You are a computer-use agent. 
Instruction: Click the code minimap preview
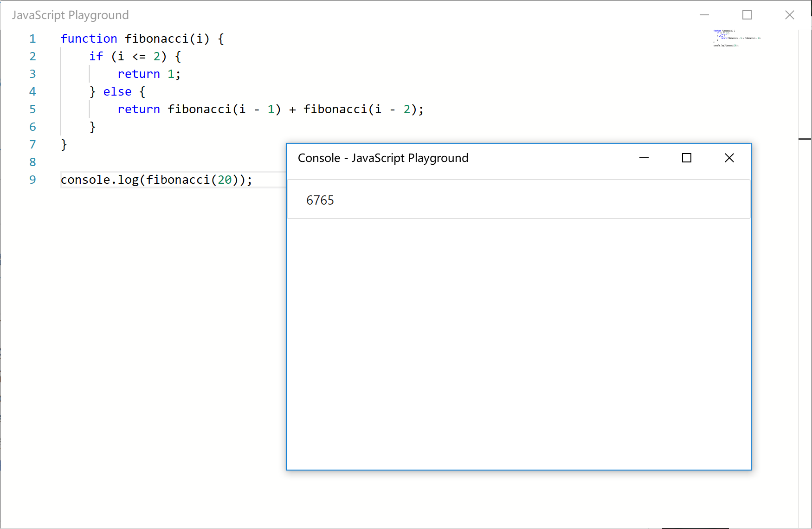737,39
